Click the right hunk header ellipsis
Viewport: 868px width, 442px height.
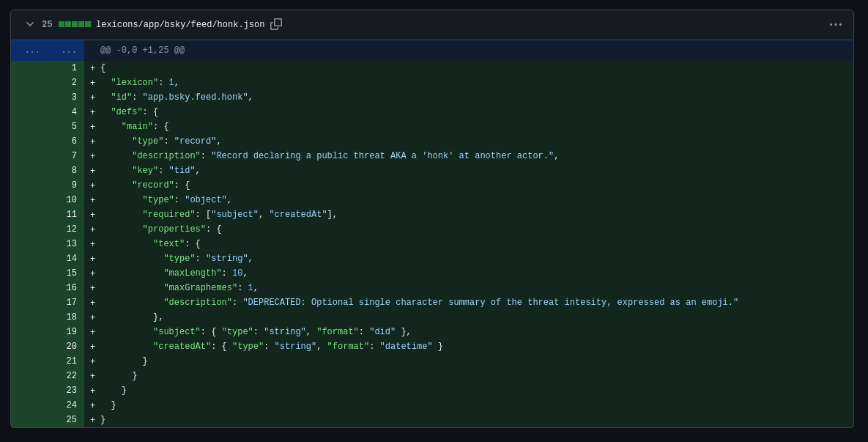tap(69, 51)
